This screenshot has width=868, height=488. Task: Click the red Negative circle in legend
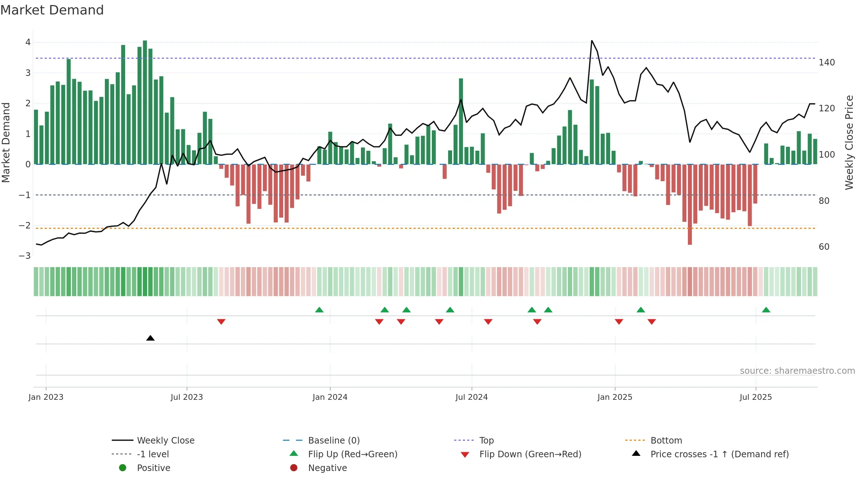[x=294, y=468]
